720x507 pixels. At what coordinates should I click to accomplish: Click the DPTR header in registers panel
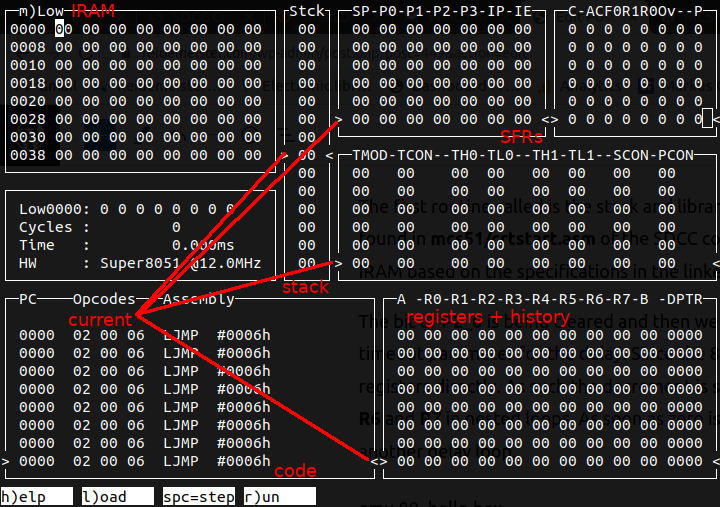(x=685, y=299)
